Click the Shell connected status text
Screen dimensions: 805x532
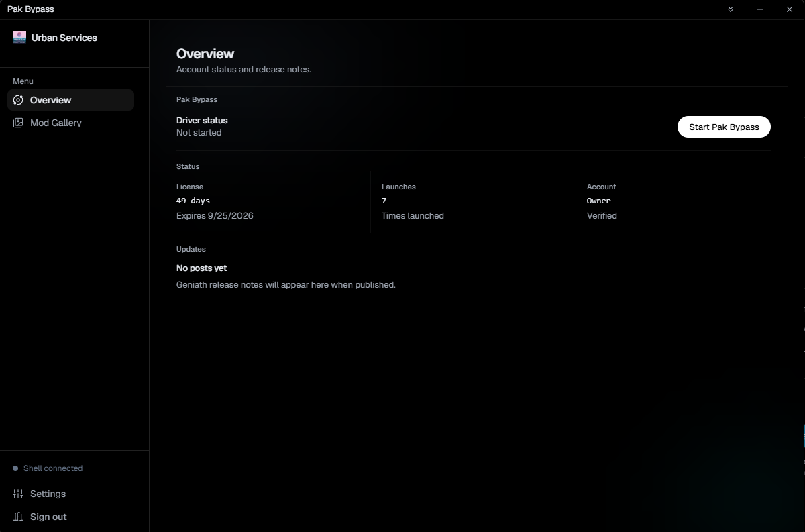[x=53, y=468]
